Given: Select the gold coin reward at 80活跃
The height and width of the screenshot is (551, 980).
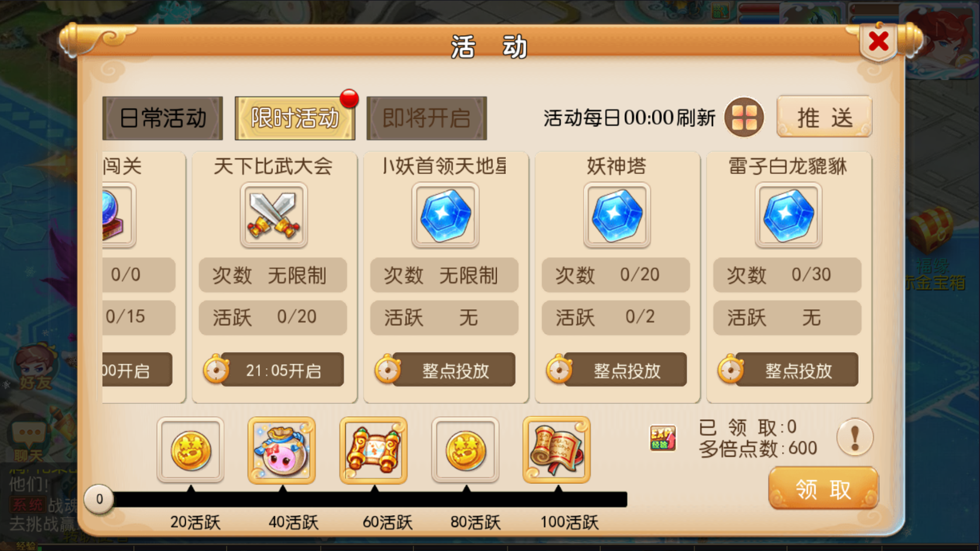Looking at the screenshot, I should click(465, 450).
